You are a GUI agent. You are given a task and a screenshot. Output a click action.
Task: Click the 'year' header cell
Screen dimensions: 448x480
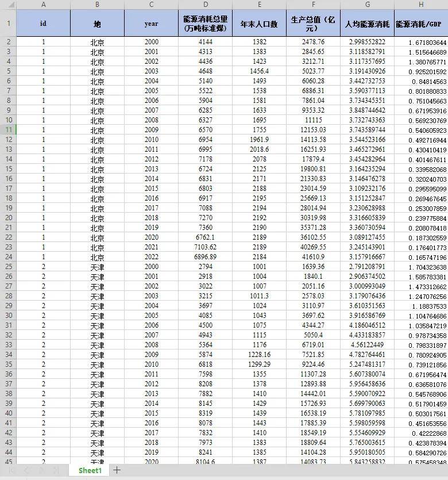tap(152, 23)
